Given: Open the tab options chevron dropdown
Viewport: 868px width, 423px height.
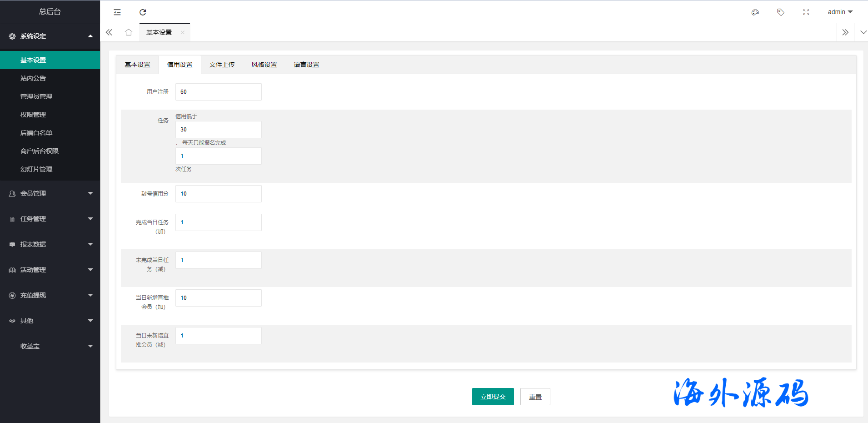Looking at the screenshot, I should (863, 32).
